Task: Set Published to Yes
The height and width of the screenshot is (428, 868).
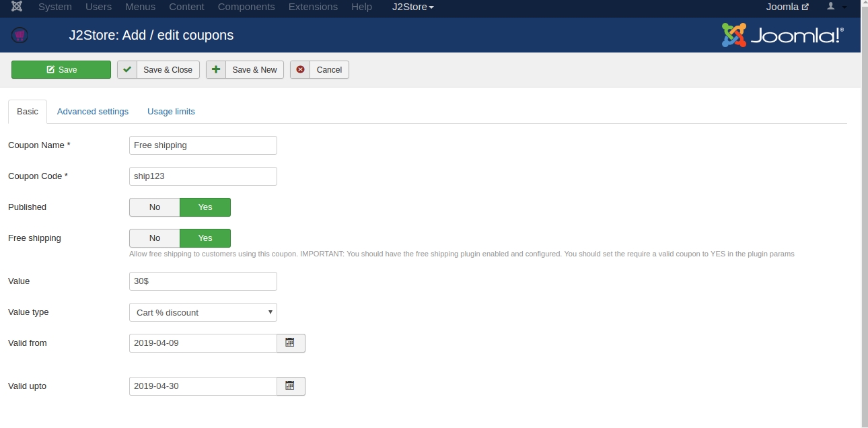Action: 205,207
